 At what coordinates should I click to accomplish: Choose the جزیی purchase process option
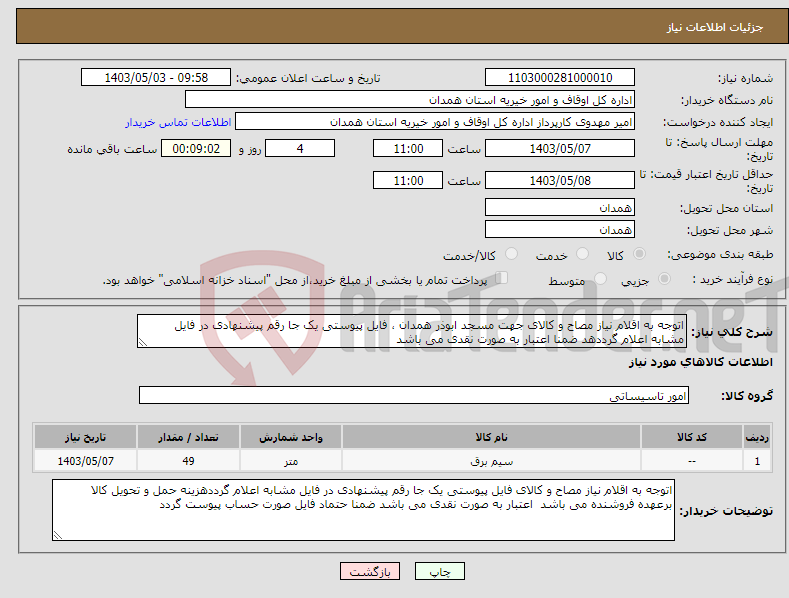(x=664, y=278)
